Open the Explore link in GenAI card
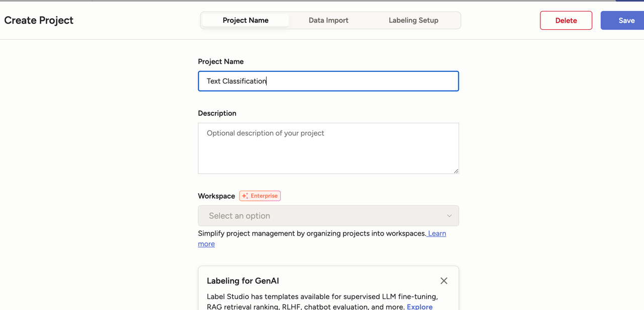The width and height of the screenshot is (644, 310). pyautogui.click(x=420, y=306)
